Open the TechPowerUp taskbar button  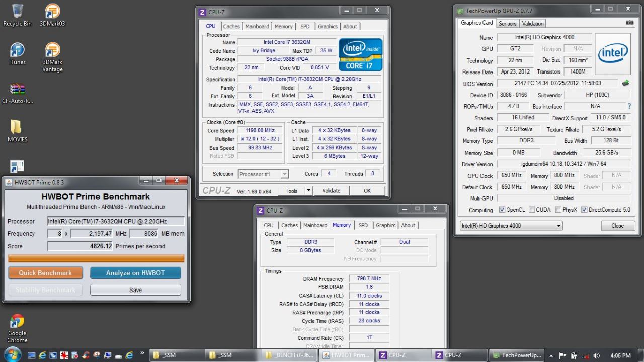(516, 355)
